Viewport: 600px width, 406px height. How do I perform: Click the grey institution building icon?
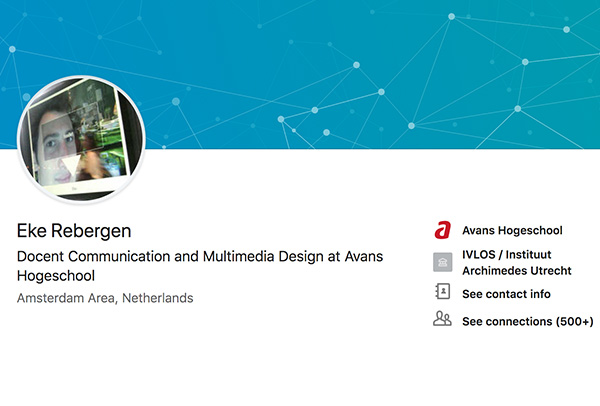[443, 262]
